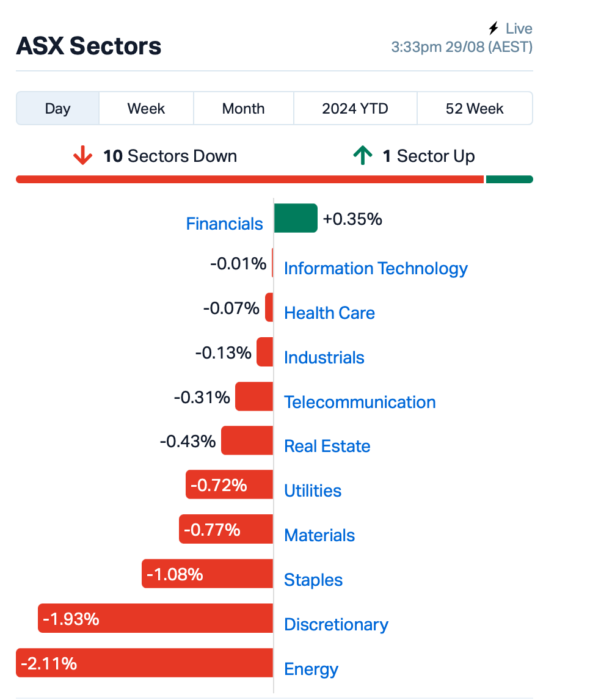Click the Utilities sector link
Screen dimensions: 601x700
coord(313,490)
